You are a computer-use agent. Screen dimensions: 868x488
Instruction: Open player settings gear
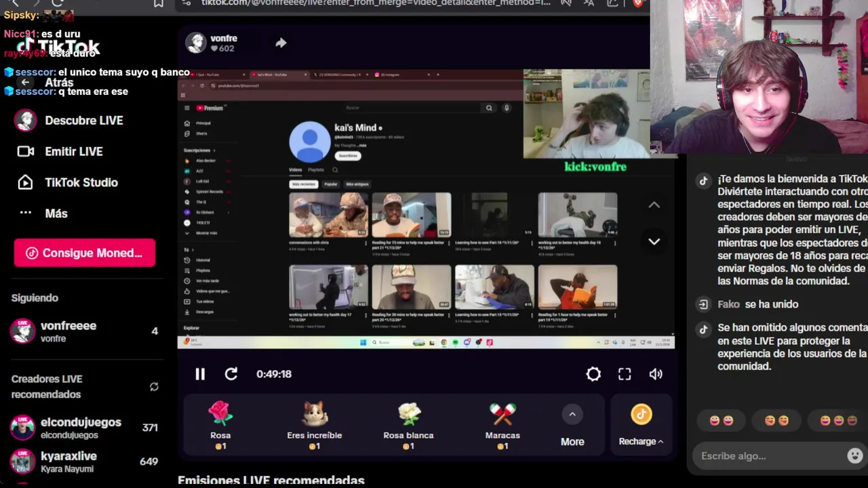pyautogui.click(x=593, y=374)
